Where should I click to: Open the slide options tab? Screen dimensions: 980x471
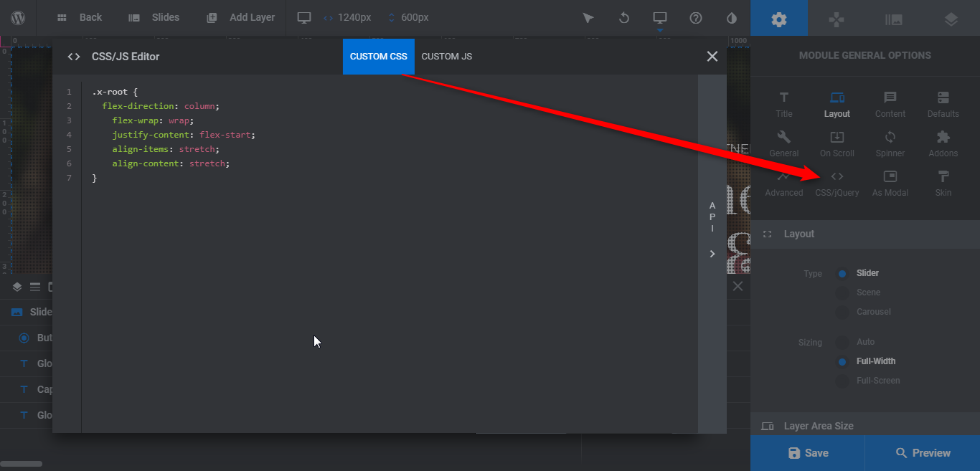pyautogui.click(x=894, y=18)
